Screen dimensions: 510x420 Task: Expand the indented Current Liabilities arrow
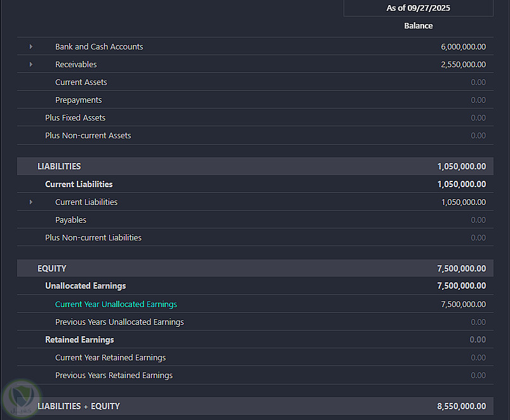pos(30,202)
